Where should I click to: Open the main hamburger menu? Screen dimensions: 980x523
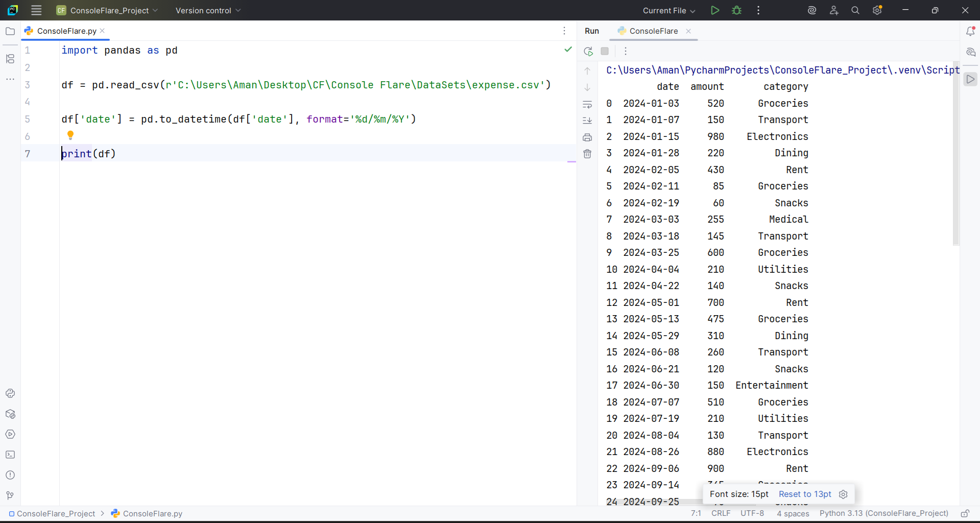pyautogui.click(x=36, y=10)
